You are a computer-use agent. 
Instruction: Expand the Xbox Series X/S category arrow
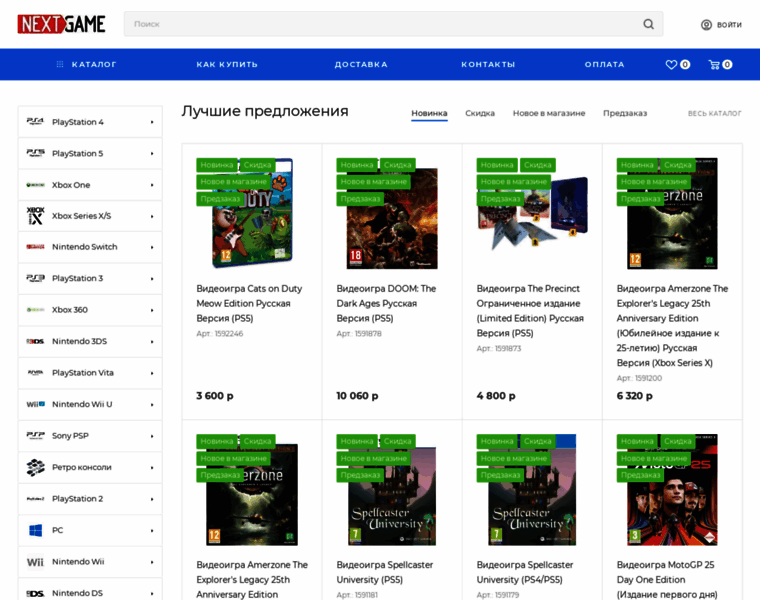[x=152, y=216]
